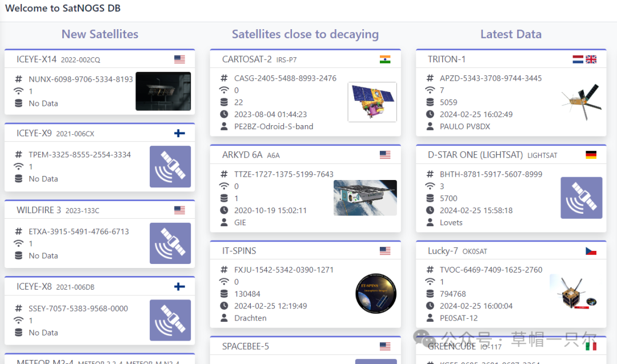Open the ICEYE-X14 satellite title
Image resolution: width=617 pixels, height=364 pixels.
[x=37, y=59]
